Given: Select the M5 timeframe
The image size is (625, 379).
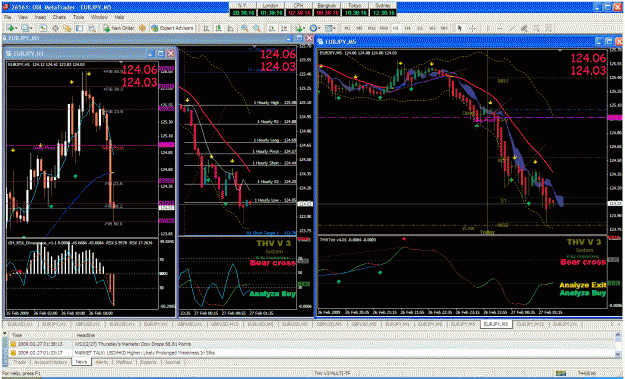Looking at the screenshot, I should point(359,28).
